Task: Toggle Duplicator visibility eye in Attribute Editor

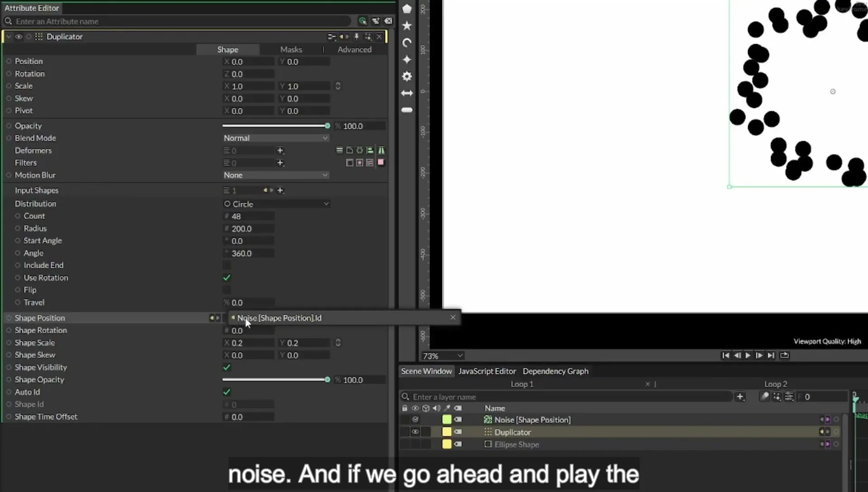Action: click(x=19, y=37)
